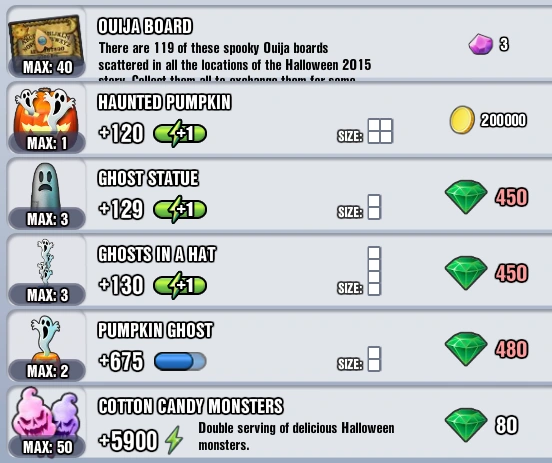Open the Cotton Candy Monsters icon
Screen dimensions: 552x463
click(x=46, y=414)
